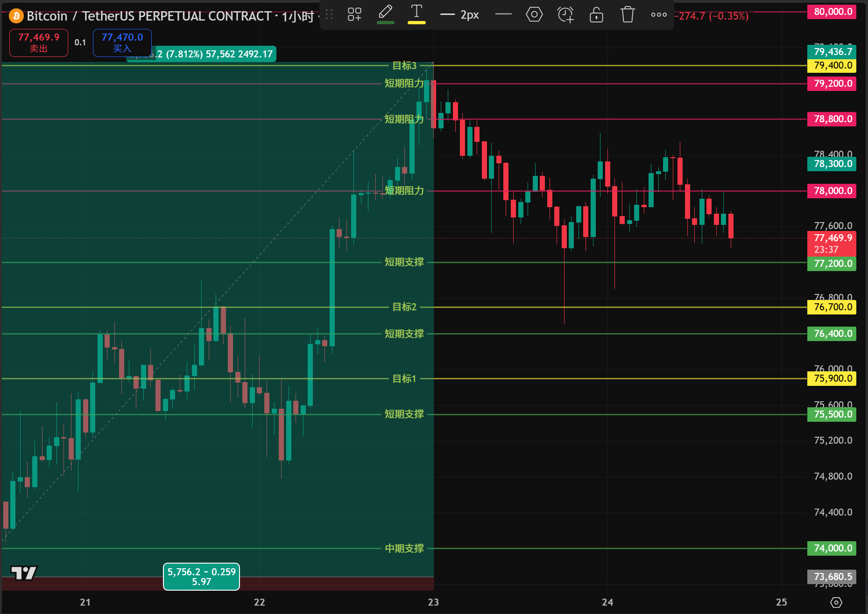This screenshot has height=614, width=868.
Task: Click the green 78,300.0 price tag
Action: pyautogui.click(x=832, y=164)
